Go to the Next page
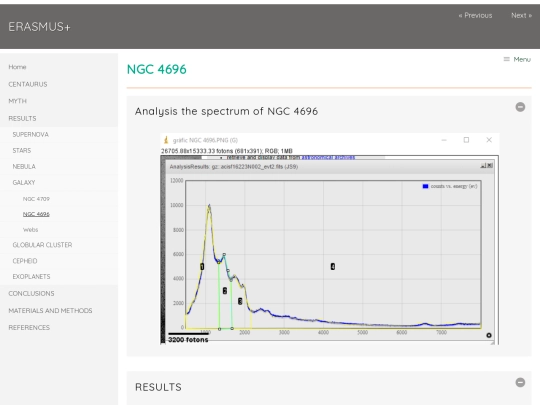The image size is (540, 405). pyautogui.click(x=521, y=15)
